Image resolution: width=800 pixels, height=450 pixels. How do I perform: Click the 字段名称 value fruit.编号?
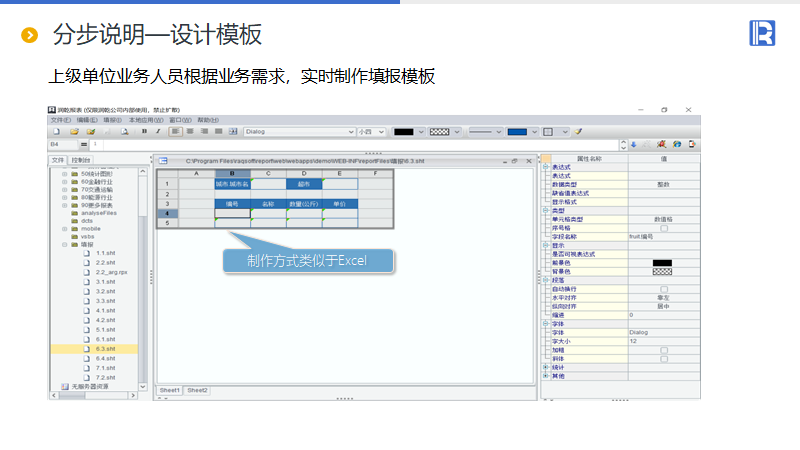(x=663, y=237)
